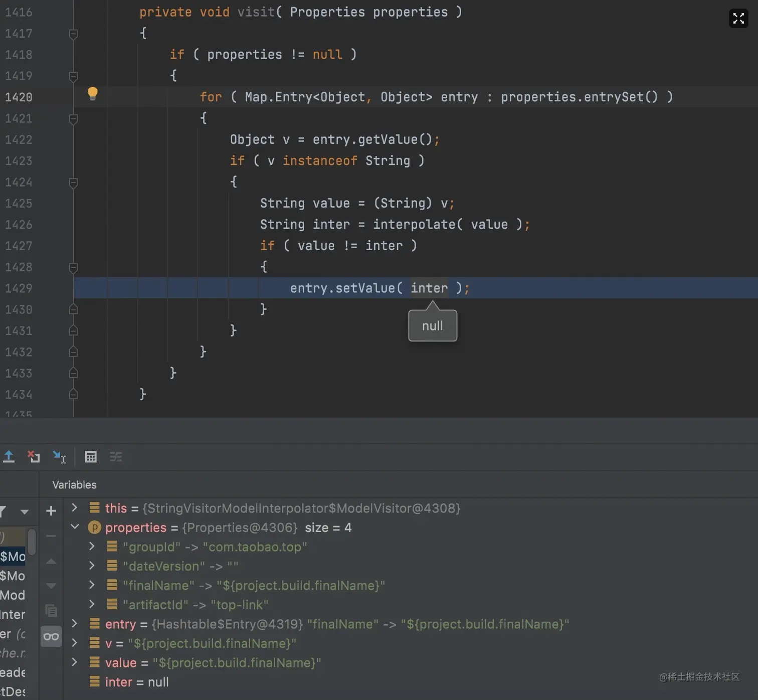Screen dimensions: 758x700
Task: Expand the 'entry' Hashtable$Entry variable node
Action: 74,623
